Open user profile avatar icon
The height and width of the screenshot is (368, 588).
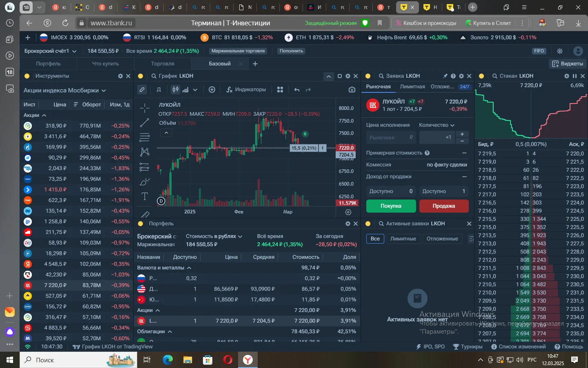pos(578,51)
